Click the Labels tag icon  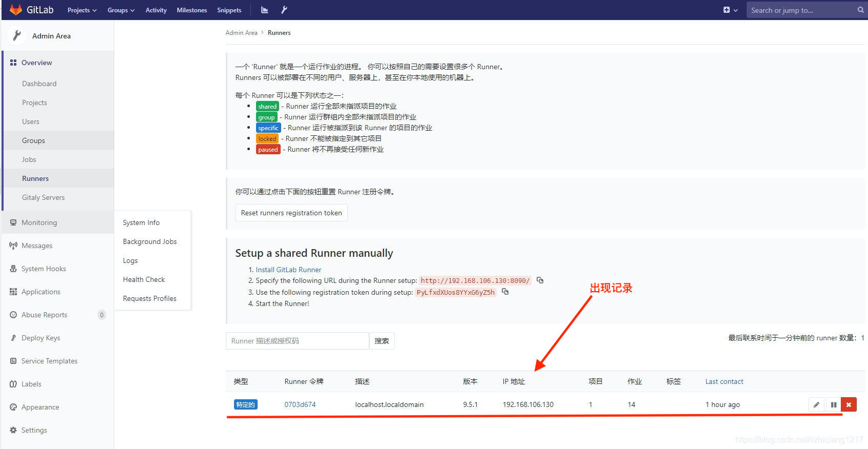[x=13, y=384]
